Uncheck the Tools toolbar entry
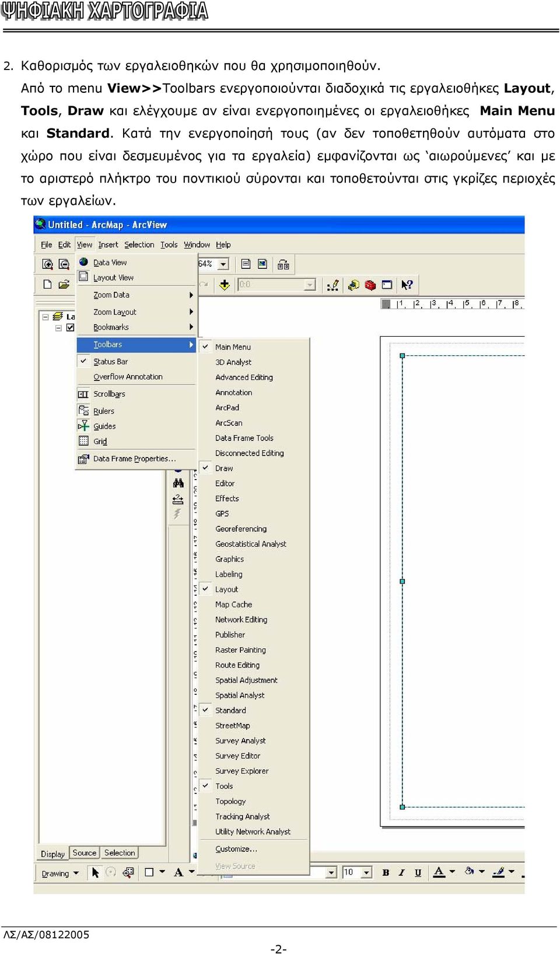This screenshot has height=954, width=560. (x=253, y=786)
